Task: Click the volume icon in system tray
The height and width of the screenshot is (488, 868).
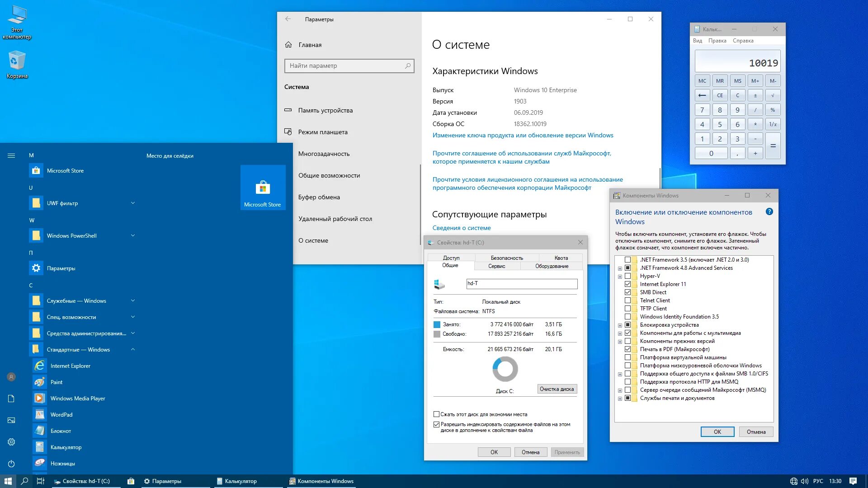Action: (x=805, y=481)
